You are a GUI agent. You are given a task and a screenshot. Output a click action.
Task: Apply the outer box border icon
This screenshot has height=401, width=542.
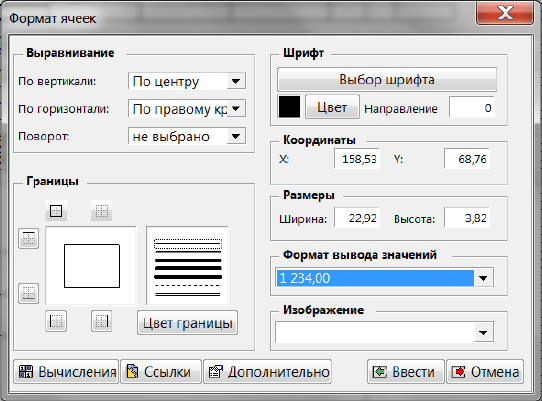[56, 211]
